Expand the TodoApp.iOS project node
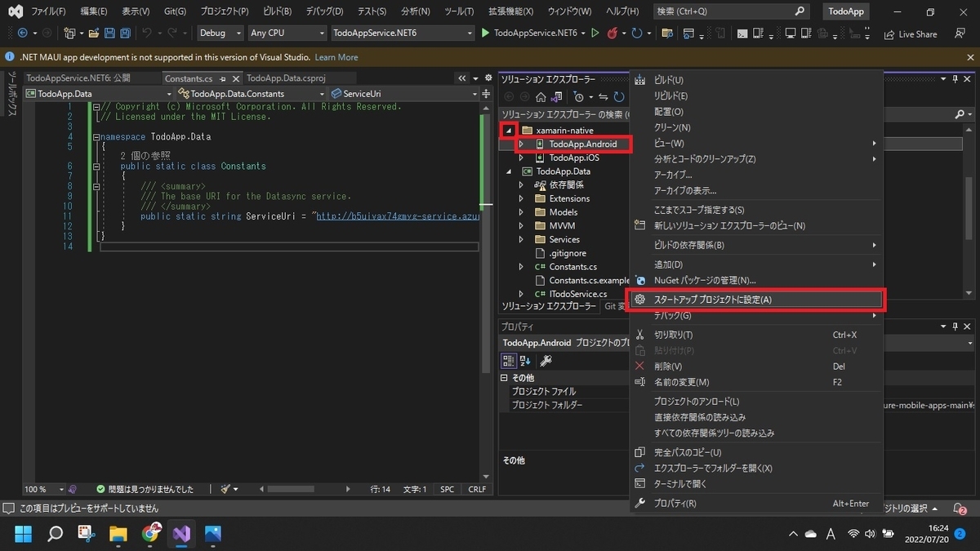The height and width of the screenshot is (551, 980). point(521,158)
